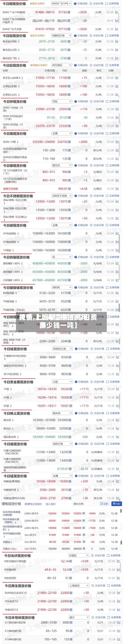
Task: Select the 今日贵金属现货价格 section title
Action: 18,382
